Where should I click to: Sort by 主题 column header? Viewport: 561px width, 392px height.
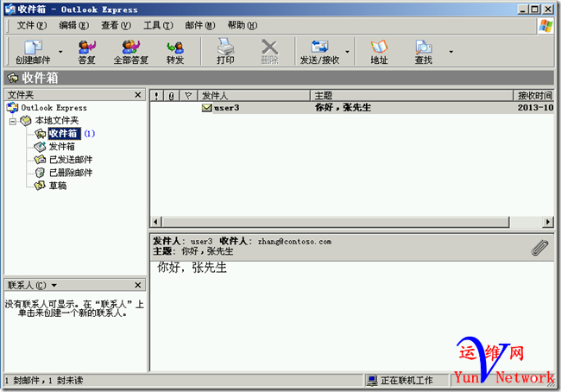[x=412, y=95]
